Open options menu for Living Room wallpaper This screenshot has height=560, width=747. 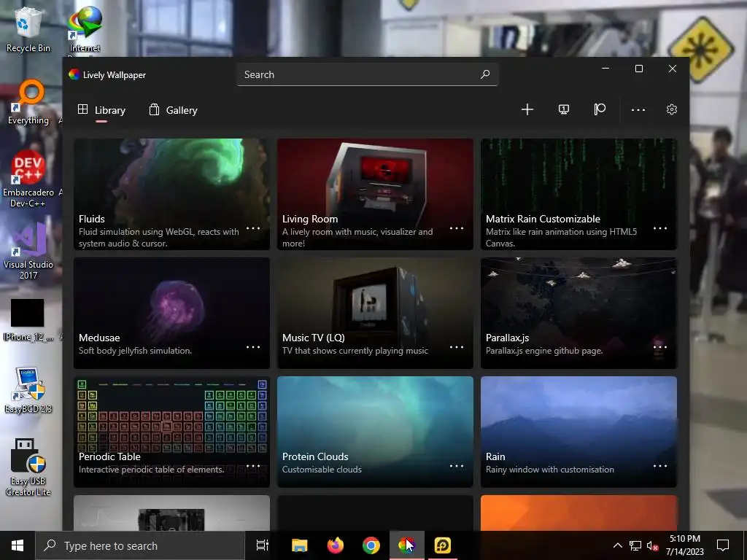pos(457,228)
